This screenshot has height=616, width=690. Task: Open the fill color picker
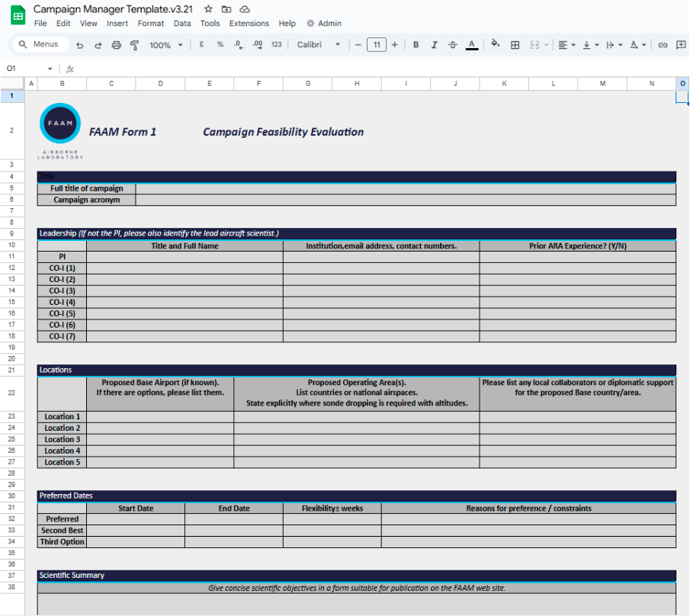coord(495,45)
